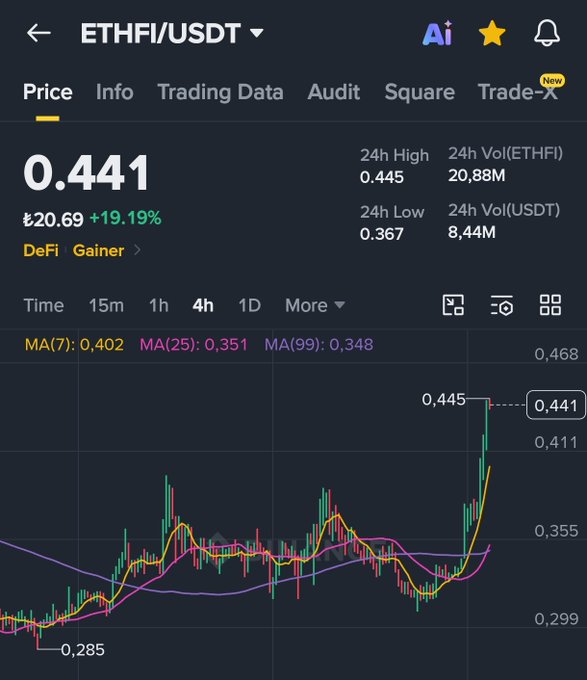Click the ₺20.69 converted price
The height and width of the screenshot is (680, 587).
tap(53, 219)
